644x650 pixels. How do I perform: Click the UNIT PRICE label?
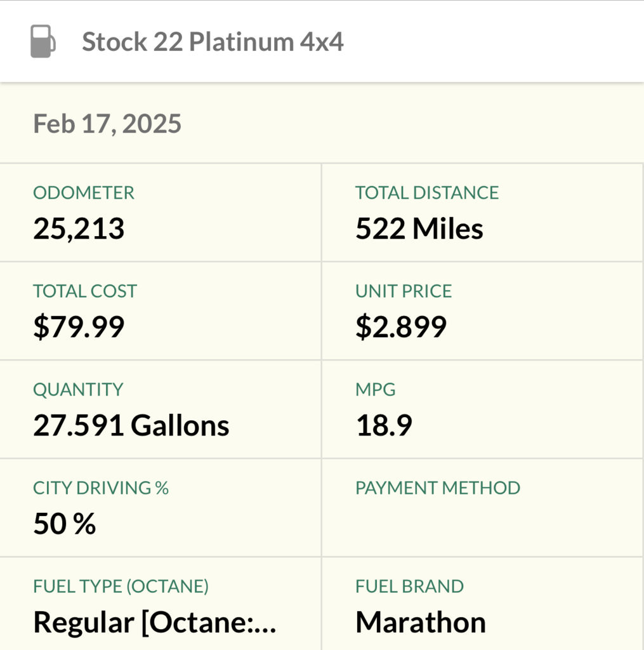click(x=404, y=291)
